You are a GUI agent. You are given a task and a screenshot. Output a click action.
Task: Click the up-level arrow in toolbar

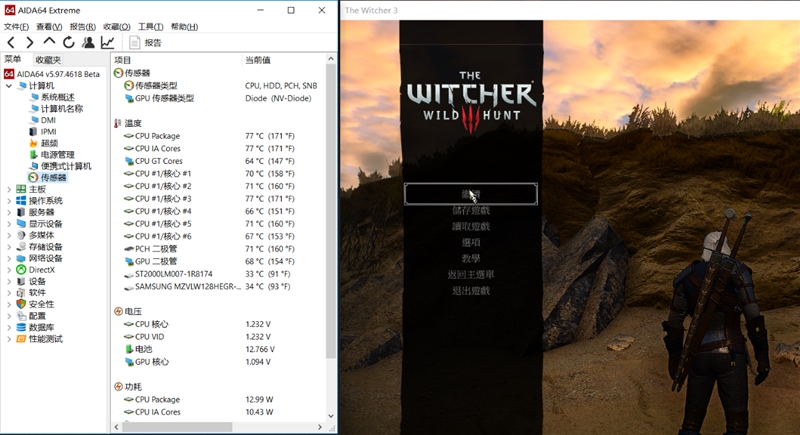coord(49,42)
